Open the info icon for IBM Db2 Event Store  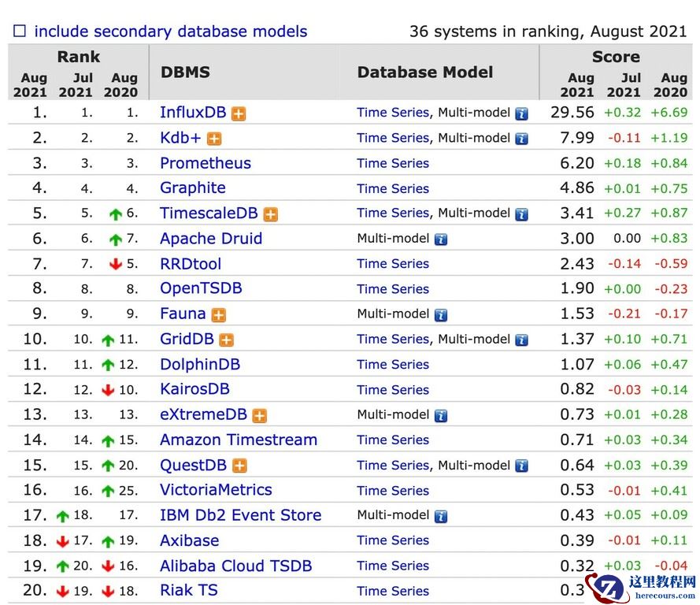coord(439,515)
